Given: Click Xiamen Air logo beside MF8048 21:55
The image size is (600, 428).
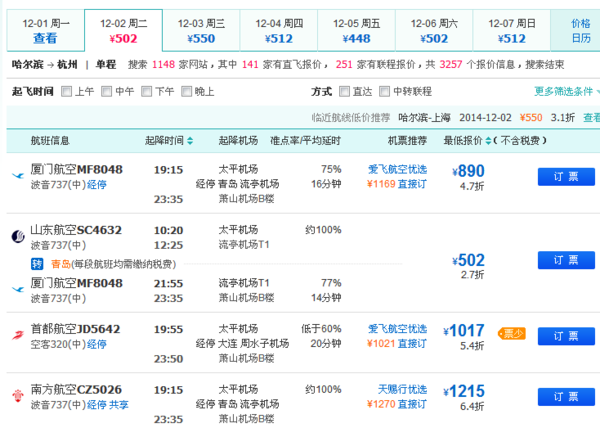Looking at the screenshot, I should (18, 289).
